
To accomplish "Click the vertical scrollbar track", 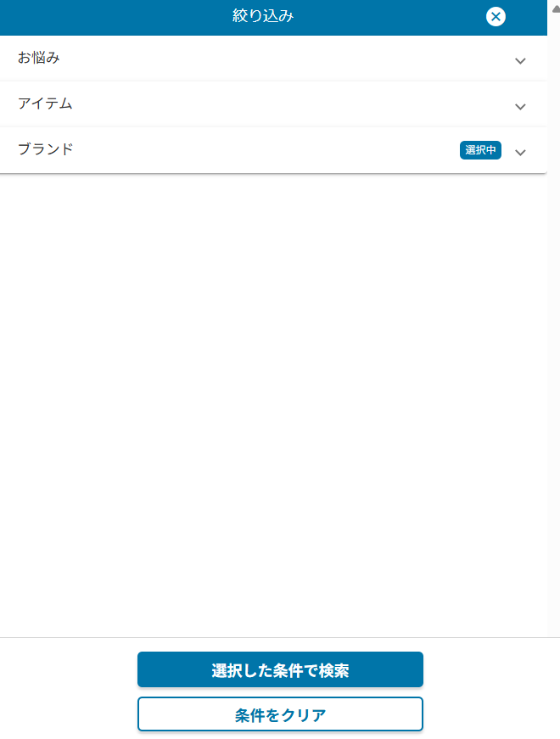I will click(555, 339).
